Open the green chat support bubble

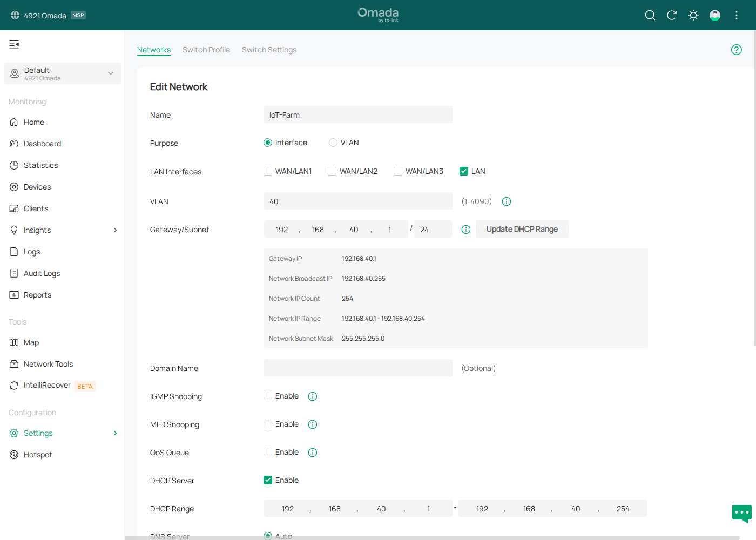pos(741,512)
